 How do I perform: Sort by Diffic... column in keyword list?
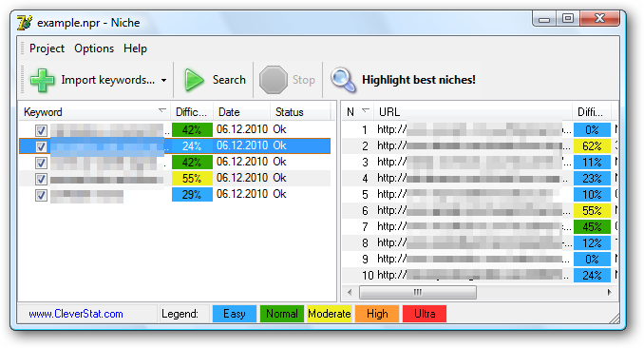(192, 112)
